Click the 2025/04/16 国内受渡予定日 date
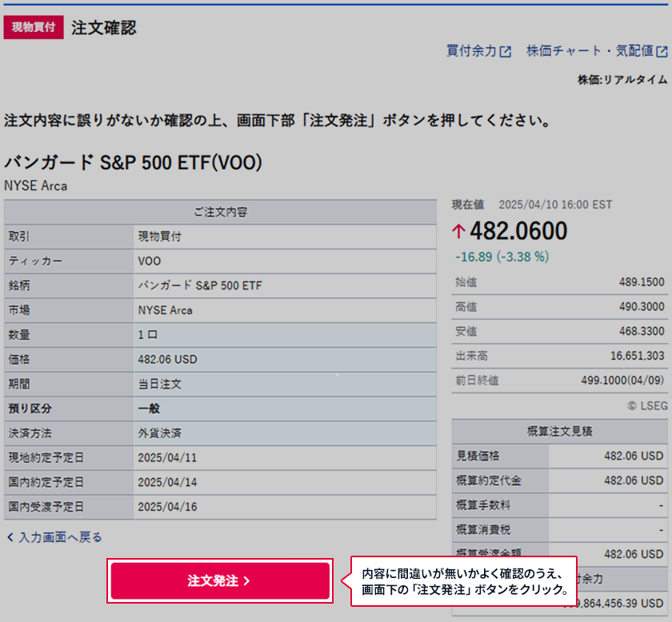 click(x=167, y=507)
